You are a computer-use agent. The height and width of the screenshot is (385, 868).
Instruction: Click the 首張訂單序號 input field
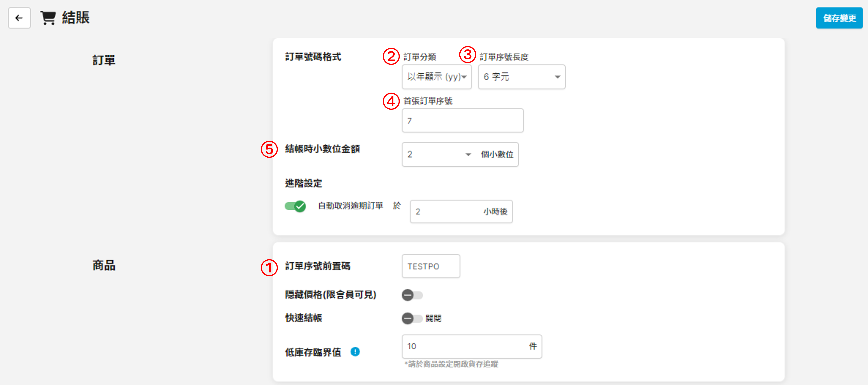coord(462,120)
